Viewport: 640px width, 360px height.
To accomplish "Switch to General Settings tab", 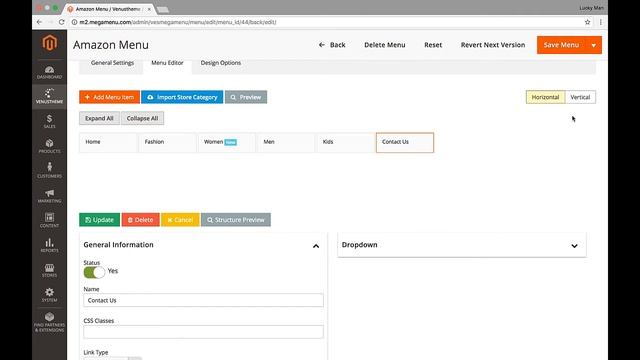I will 112,63.
